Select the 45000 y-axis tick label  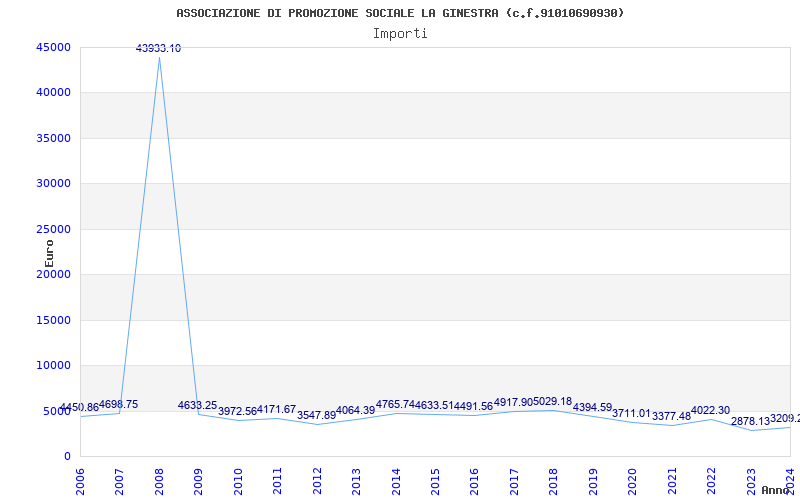[54, 47]
